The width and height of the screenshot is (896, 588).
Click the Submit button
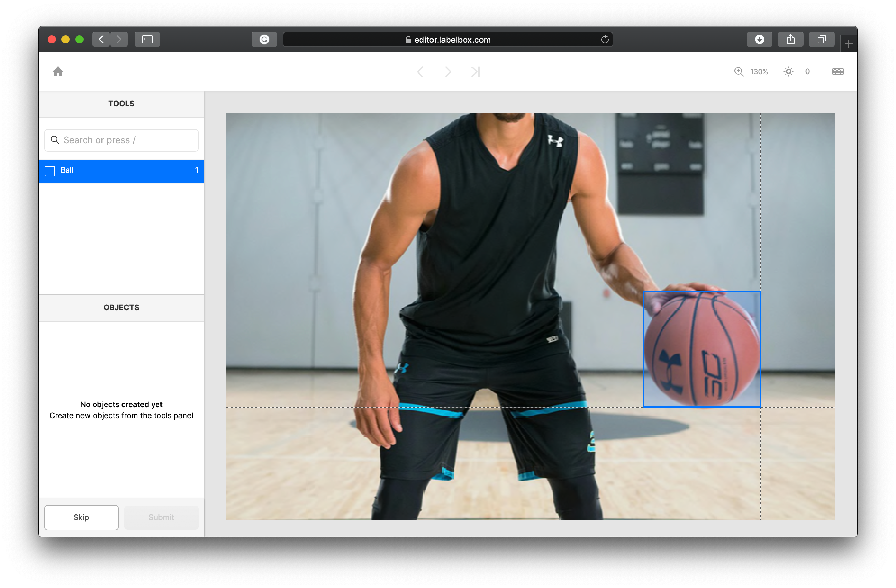[161, 517]
